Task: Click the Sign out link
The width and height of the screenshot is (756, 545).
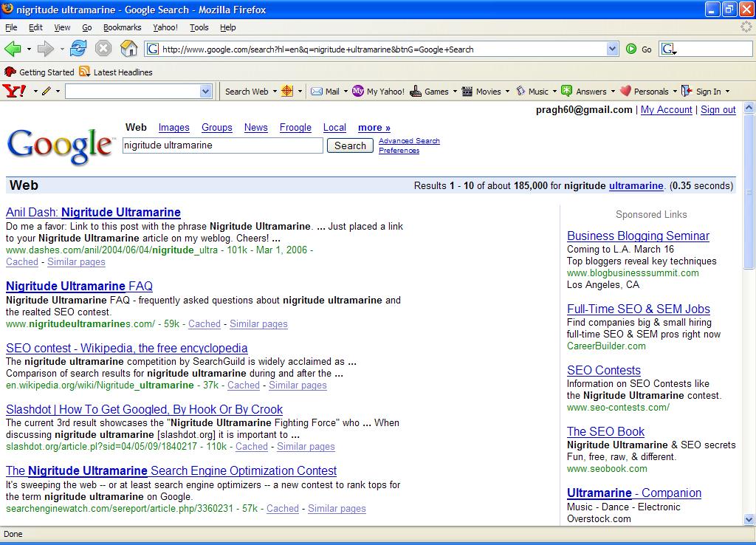Action: click(718, 109)
